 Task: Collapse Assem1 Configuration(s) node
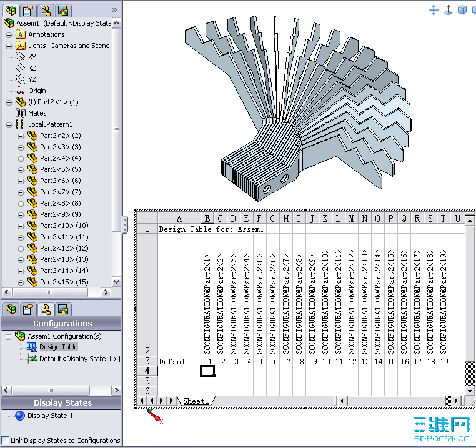tap(9, 337)
